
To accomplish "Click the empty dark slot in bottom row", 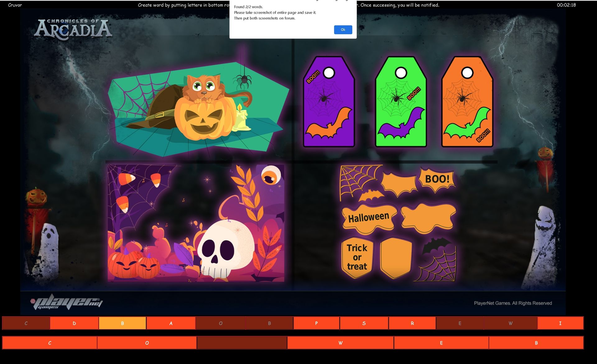I will pyautogui.click(x=242, y=343).
